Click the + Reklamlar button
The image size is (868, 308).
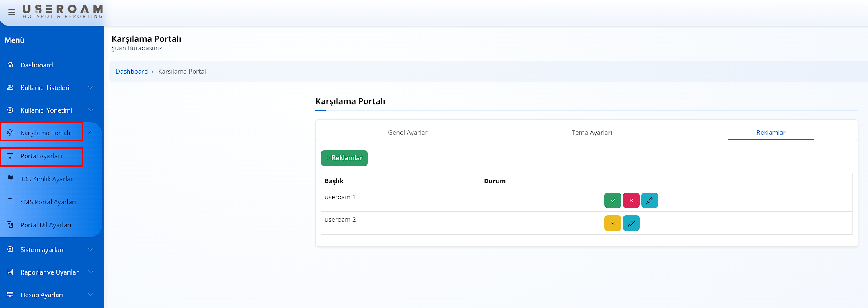click(344, 158)
